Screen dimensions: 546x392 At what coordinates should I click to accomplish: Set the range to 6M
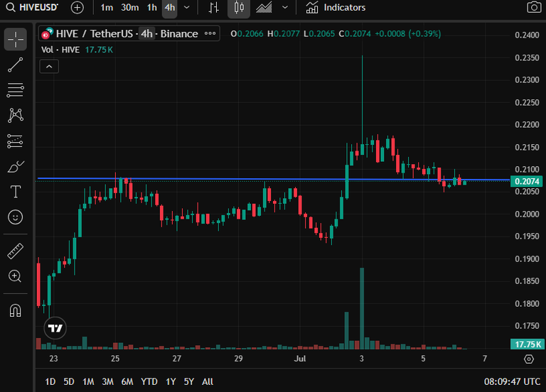pos(127,381)
